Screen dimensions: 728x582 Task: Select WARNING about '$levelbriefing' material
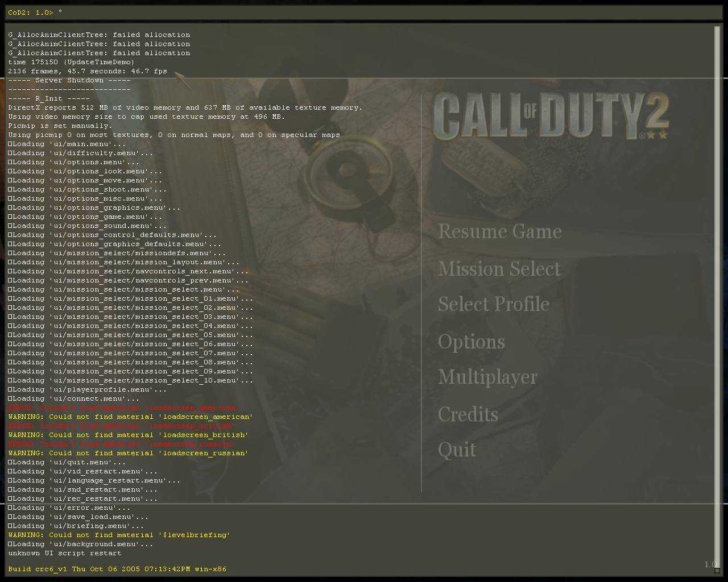(x=119, y=535)
